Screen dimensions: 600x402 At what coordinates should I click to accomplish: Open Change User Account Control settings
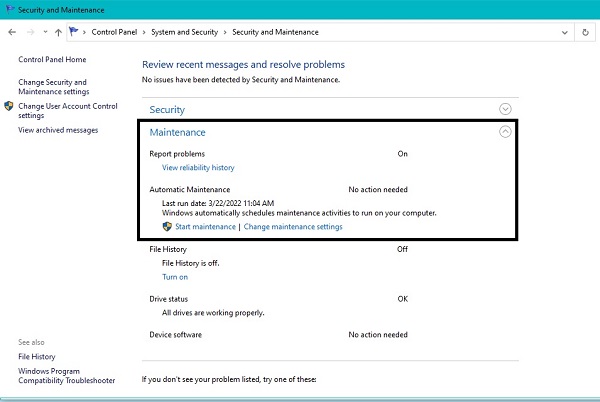point(68,111)
